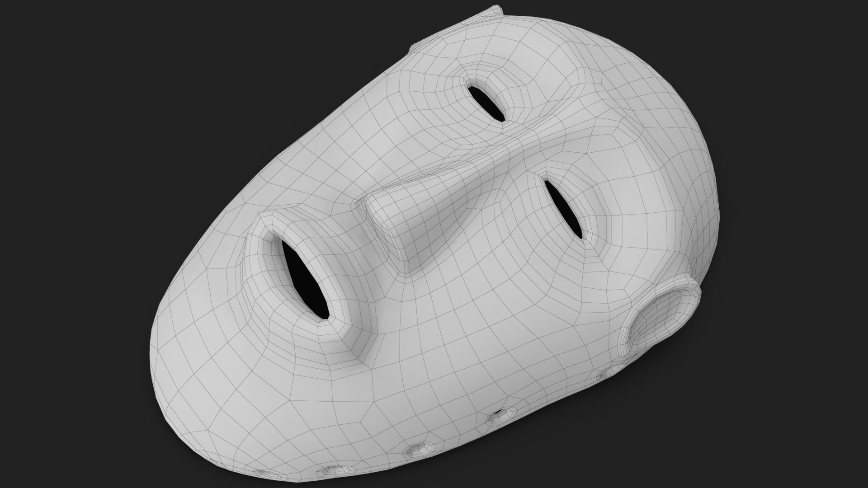The width and height of the screenshot is (868, 488).
Task: Click the large mouth opening of the mask
Action: [x=307, y=281]
